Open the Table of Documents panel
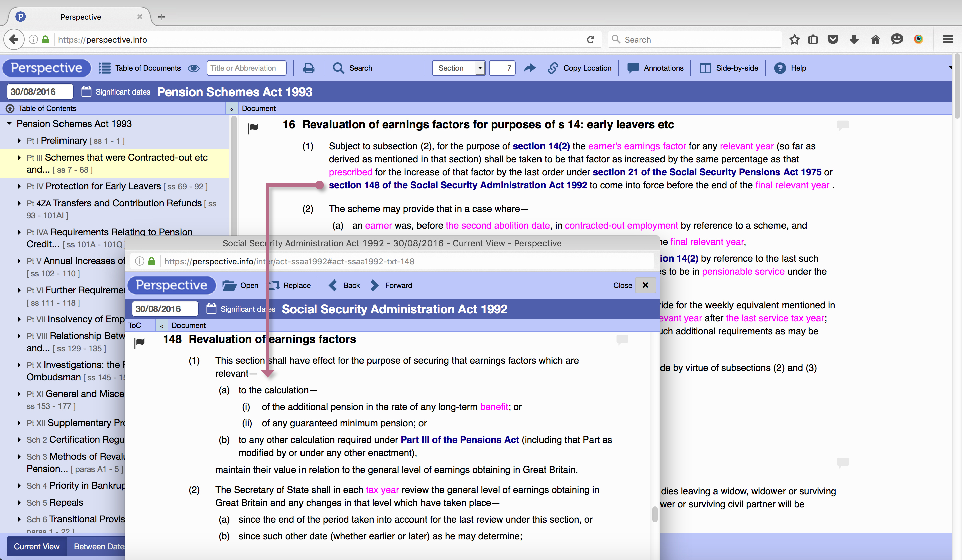This screenshot has height=560, width=962. 139,68
